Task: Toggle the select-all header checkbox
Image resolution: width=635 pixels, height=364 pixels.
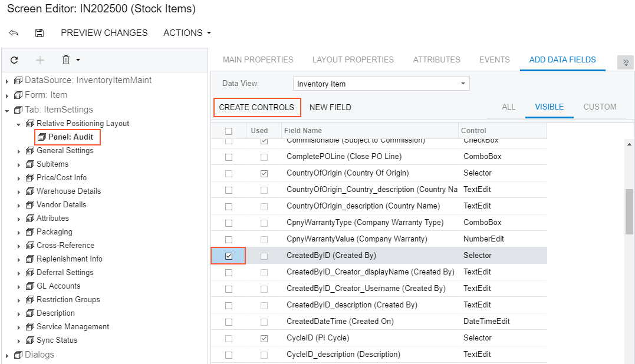Action: [x=229, y=131]
